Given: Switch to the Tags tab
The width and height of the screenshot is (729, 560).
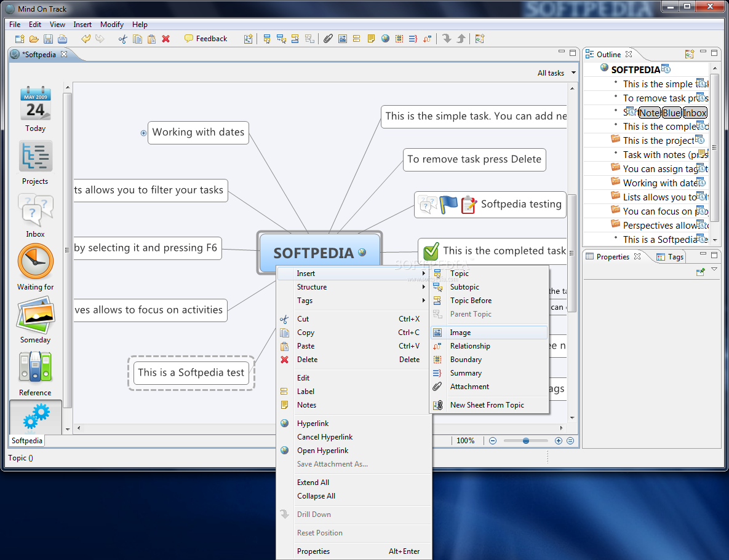Looking at the screenshot, I should [670, 257].
